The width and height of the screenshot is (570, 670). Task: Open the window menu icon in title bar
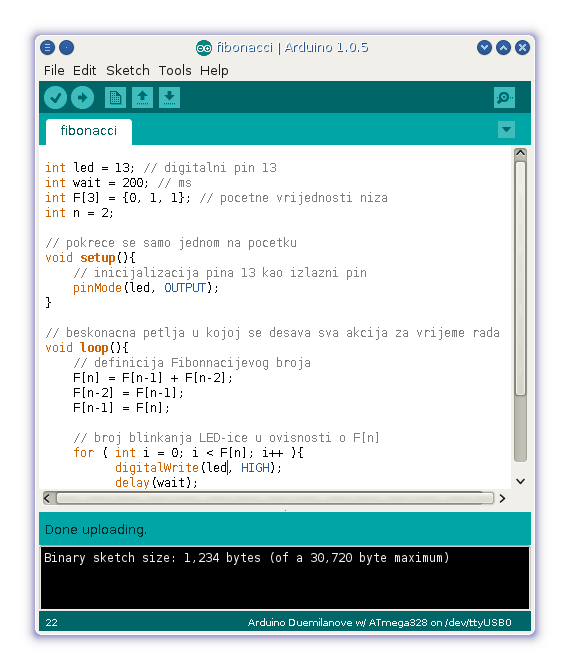pos(47,47)
